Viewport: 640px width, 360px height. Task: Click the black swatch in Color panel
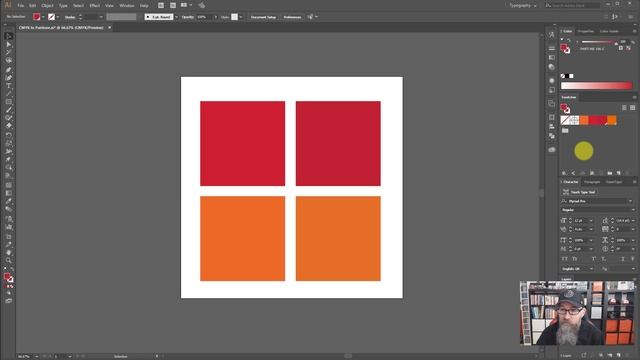[x=567, y=76]
